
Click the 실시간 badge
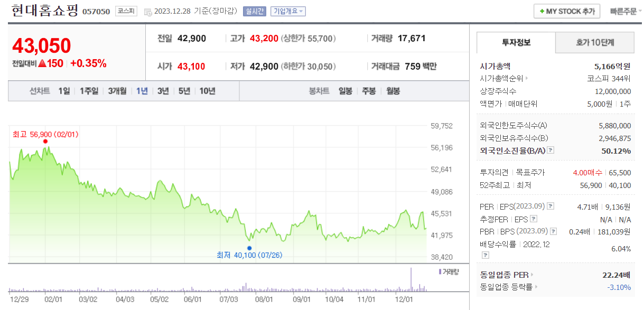click(x=255, y=12)
